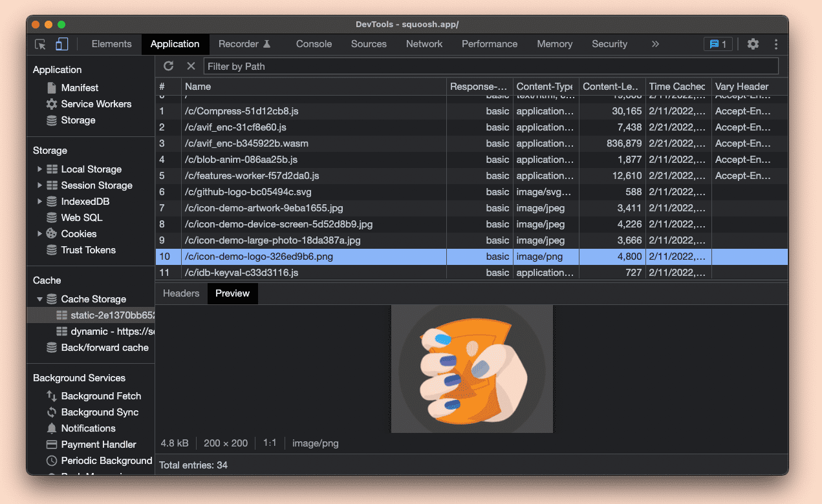This screenshot has height=504, width=822.
Task: Switch to the Headers tab
Action: (181, 293)
